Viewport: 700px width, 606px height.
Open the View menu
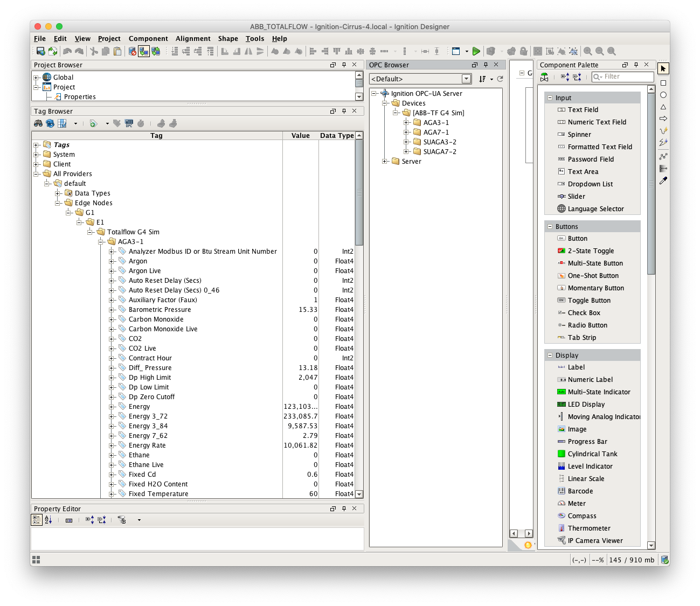click(x=82, y=39)
